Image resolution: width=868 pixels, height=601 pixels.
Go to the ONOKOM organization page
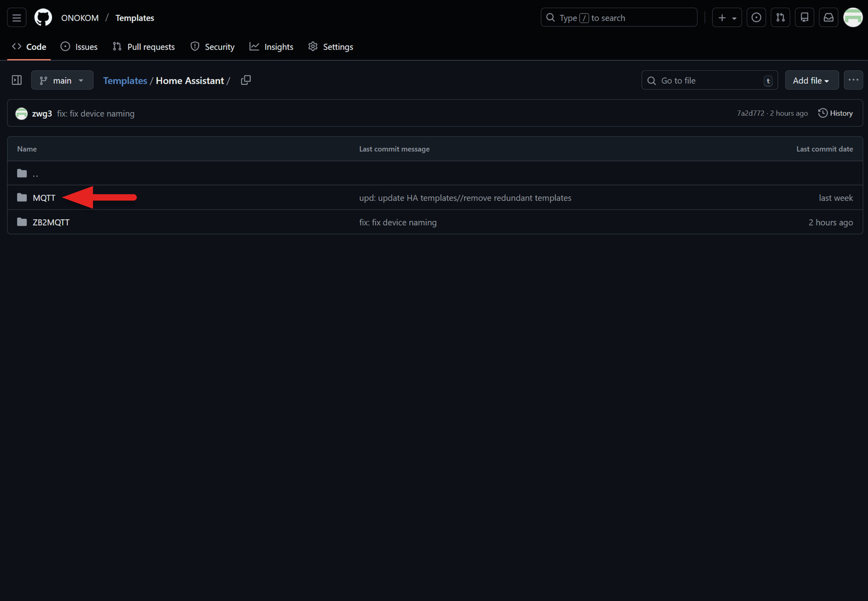(80, 18)
